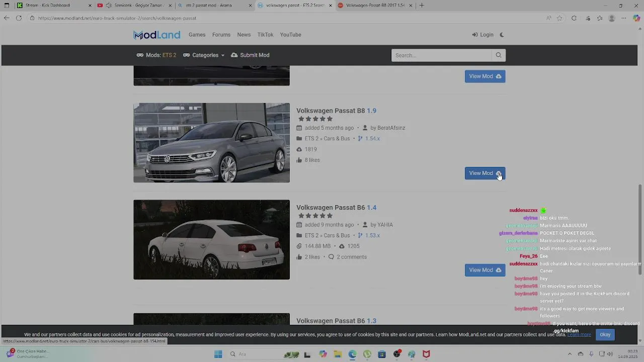Click the search magnifier button
Viewport: 644px width, 362px height.
[x=499, y=55]
